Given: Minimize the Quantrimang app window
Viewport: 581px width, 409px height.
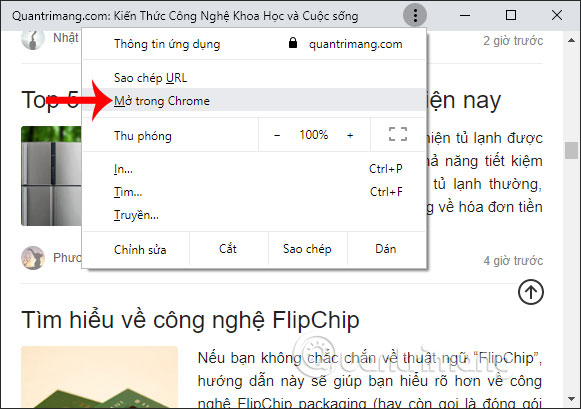Looking at the screenshot, I should click(465, 16).
